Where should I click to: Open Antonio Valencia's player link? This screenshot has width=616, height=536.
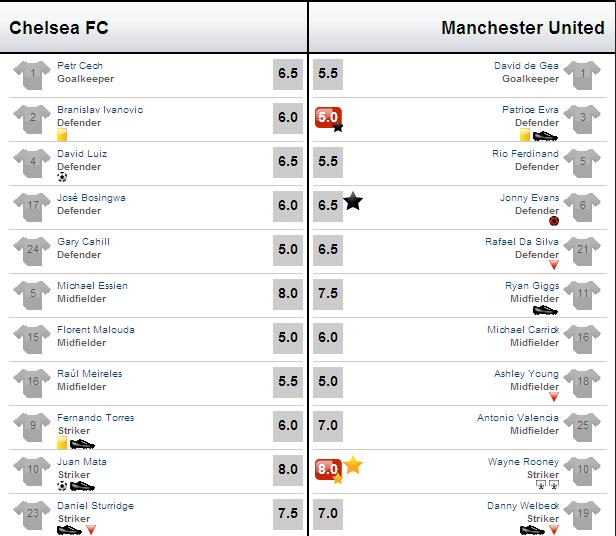click(518, 418)
